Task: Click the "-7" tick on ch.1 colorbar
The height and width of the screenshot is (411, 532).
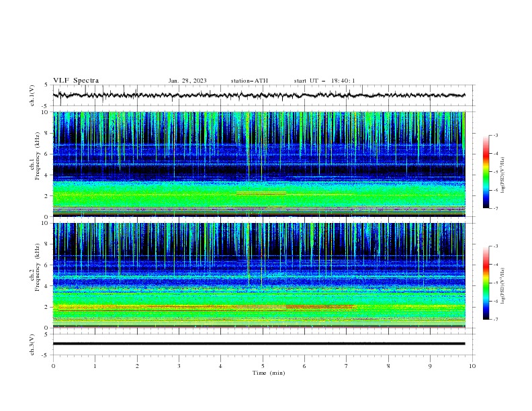Action: point(496,208)
